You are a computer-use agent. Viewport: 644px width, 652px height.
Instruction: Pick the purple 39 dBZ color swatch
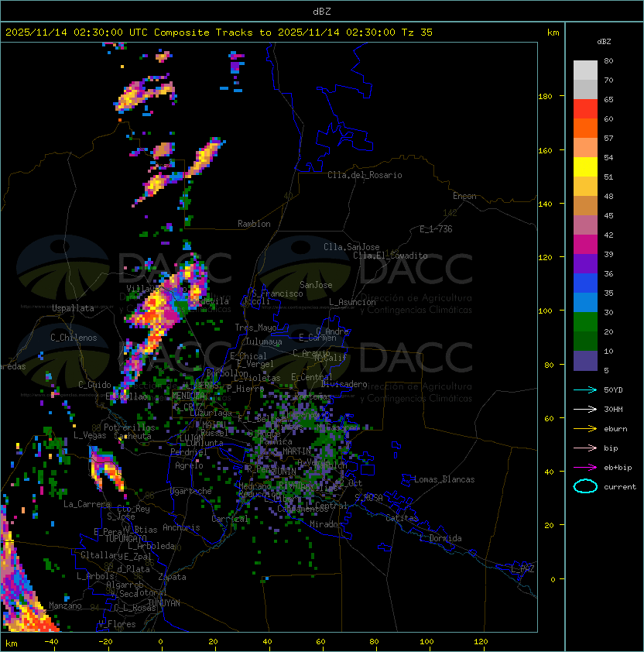pos(585,263)
